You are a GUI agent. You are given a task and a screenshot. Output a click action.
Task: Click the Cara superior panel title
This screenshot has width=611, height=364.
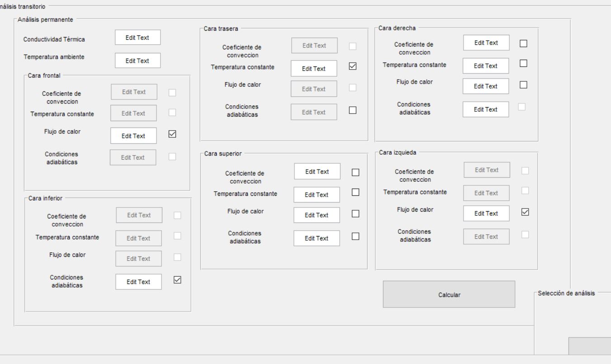223,153
